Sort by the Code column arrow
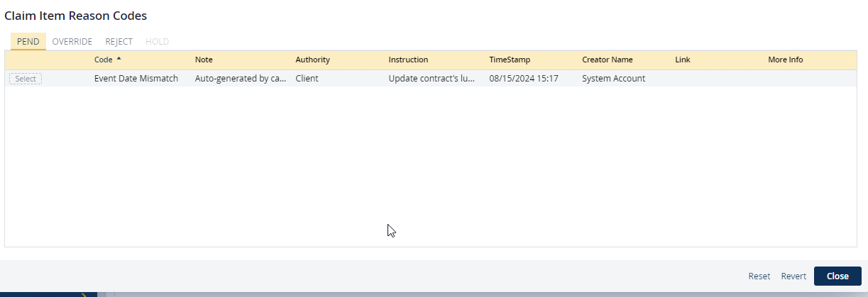 pos(119,59)
